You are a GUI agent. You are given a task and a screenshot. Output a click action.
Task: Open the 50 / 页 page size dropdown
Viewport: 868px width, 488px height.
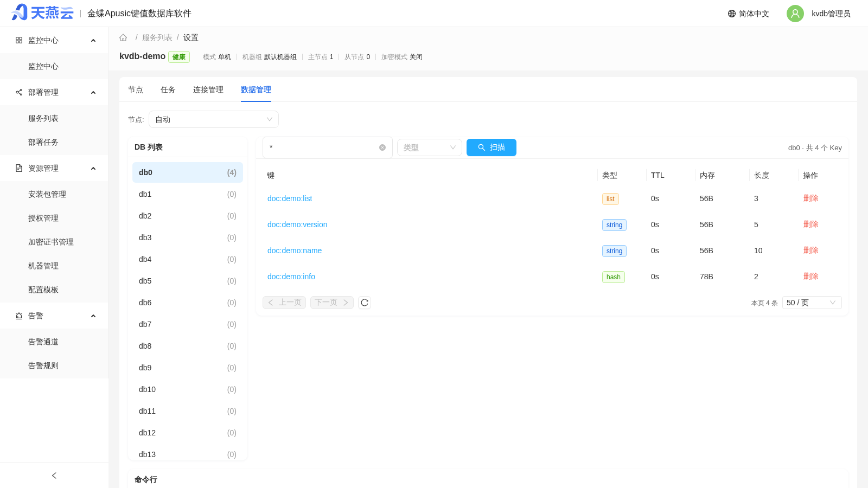click(812, 303)
